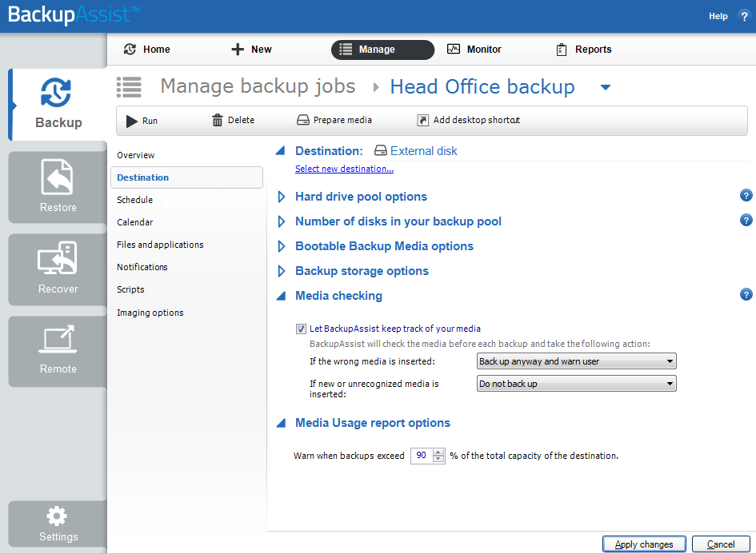Collapse Media Usage report options
Screen dimensions: 756x554
pos(281,423)
